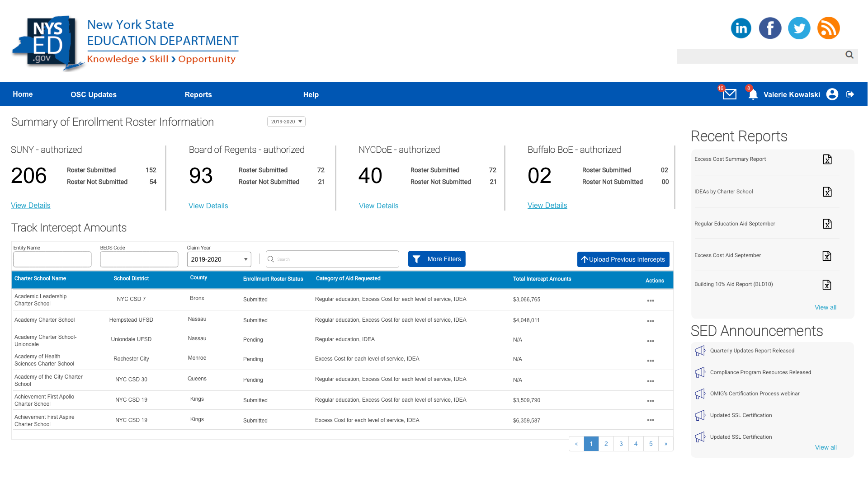The image size is (868, 488).
Task: Open IDEAs by Charter School Excel icon
Action: tap(827, 192)
